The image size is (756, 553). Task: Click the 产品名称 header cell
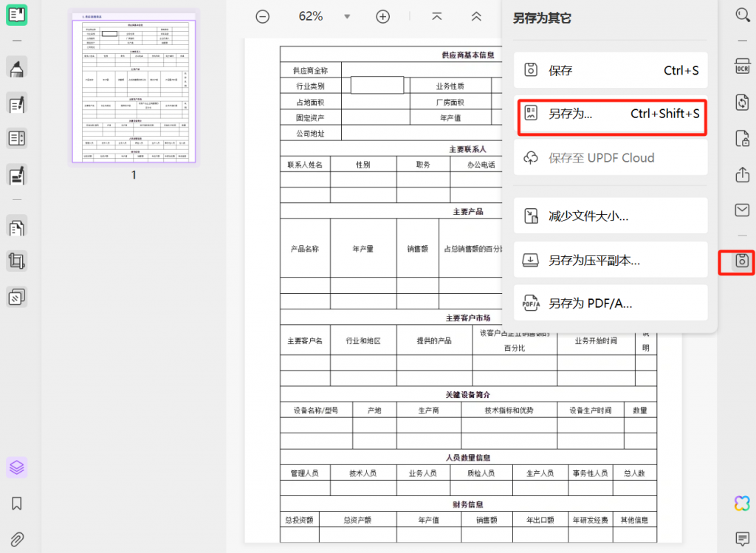click(305, 248)
